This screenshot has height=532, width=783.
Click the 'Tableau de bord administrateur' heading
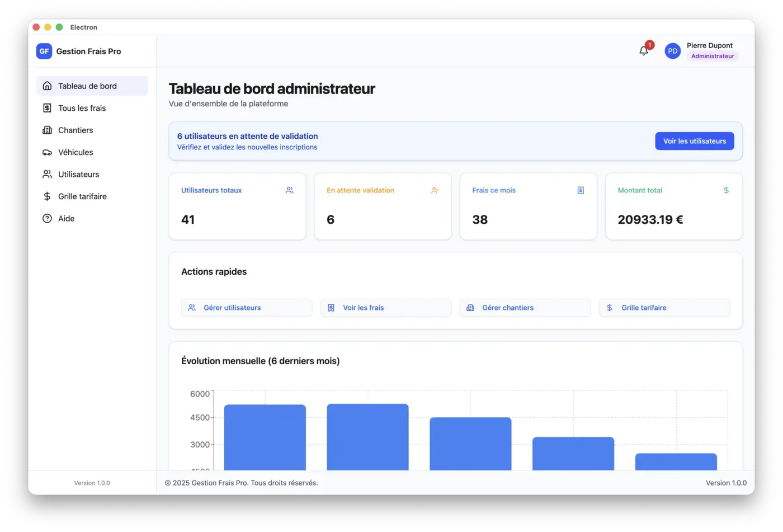[272, 89]
